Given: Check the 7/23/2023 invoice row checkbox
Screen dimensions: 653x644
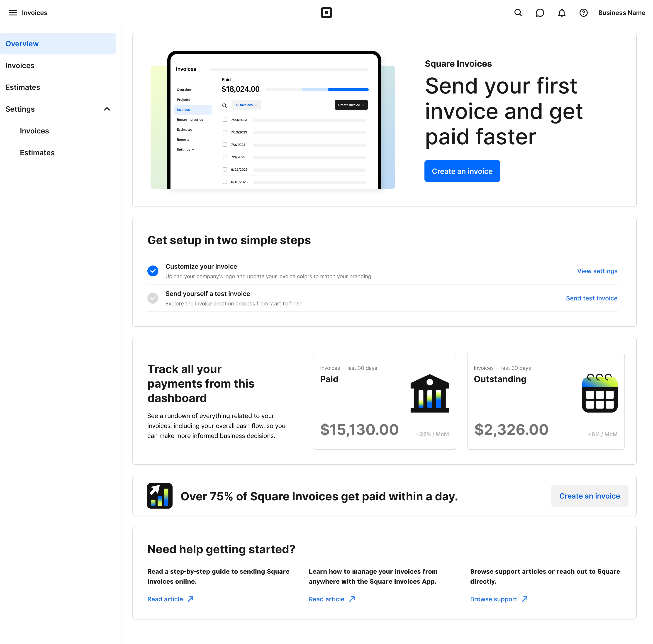Looking at the screenshot, I should coord(225,120).
